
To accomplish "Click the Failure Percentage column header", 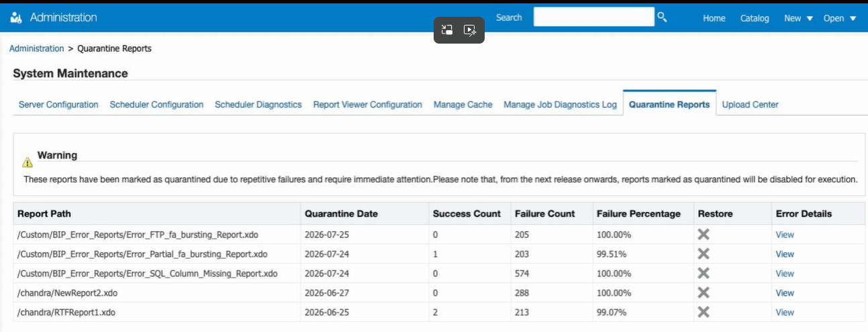I will 642,214.
